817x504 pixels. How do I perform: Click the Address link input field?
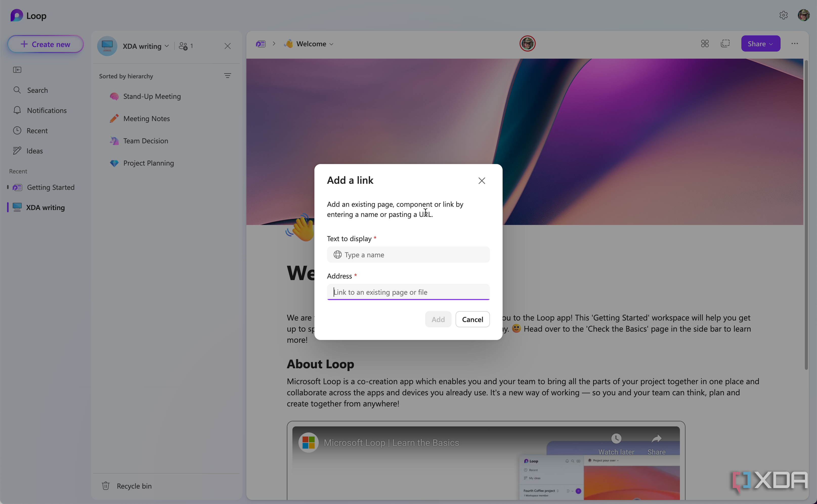coord(408,292)
